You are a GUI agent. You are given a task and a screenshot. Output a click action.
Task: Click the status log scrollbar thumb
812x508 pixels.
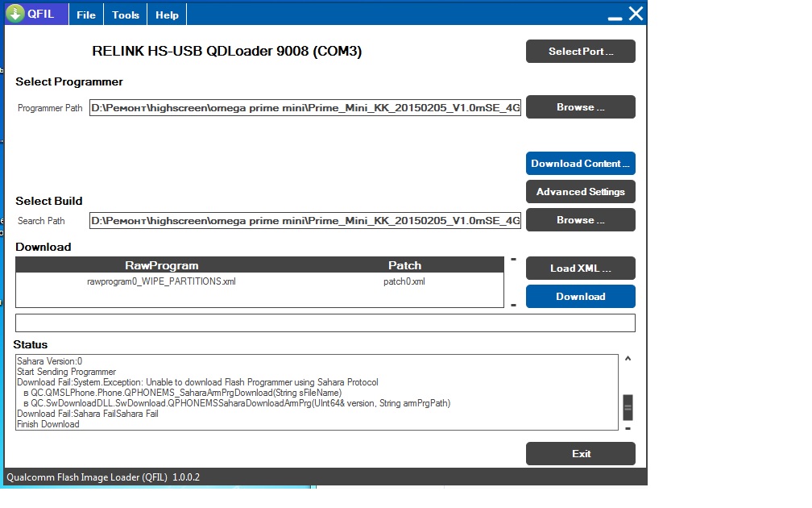tap(628, 407)
